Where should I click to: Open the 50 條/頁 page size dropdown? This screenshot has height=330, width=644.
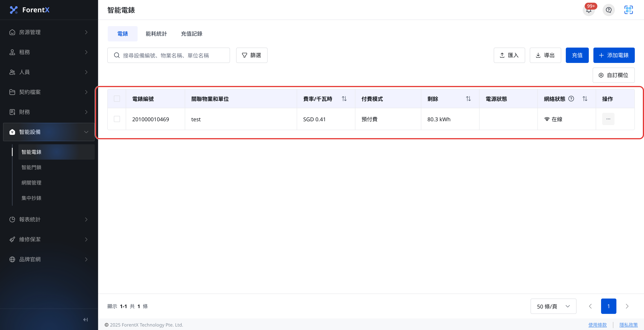pos(553,306)
